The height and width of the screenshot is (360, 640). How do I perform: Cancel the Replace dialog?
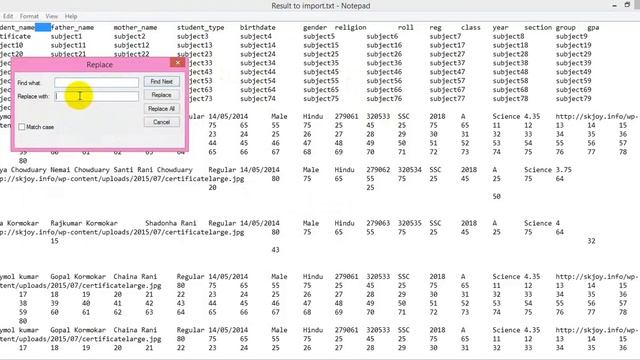(x=162, y=122)
